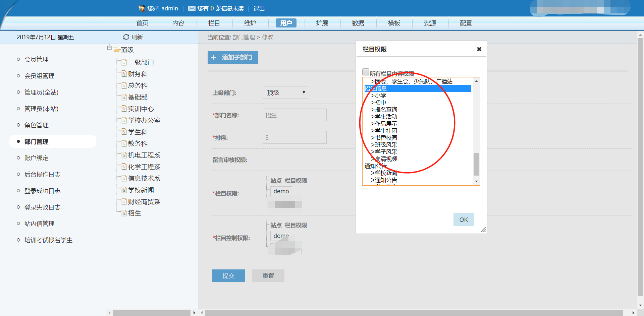Open the 上级部门 dropdown
Image resolution: width=644 pixels, height=316 pixels.
(285, 92)
